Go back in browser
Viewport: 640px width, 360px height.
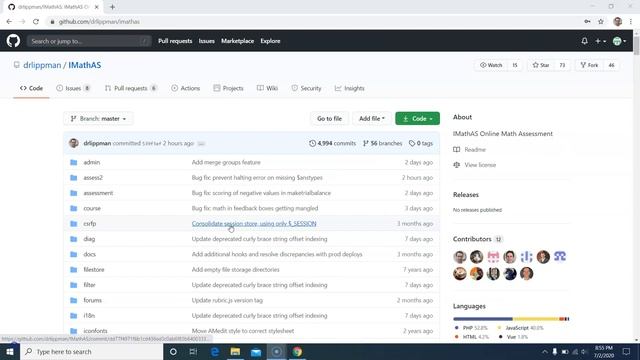click(x=9, y=21)
